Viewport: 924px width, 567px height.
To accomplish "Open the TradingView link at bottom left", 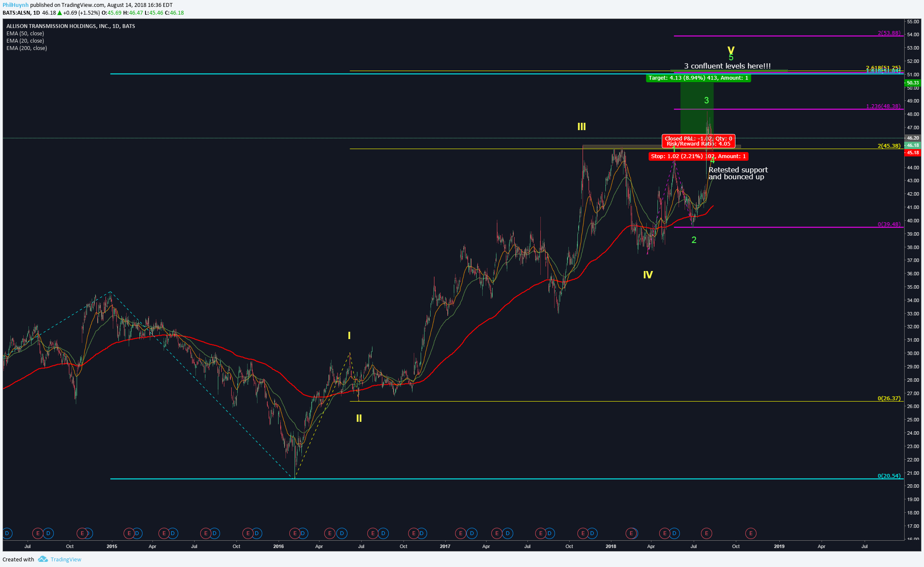I will tap(66, 559).
